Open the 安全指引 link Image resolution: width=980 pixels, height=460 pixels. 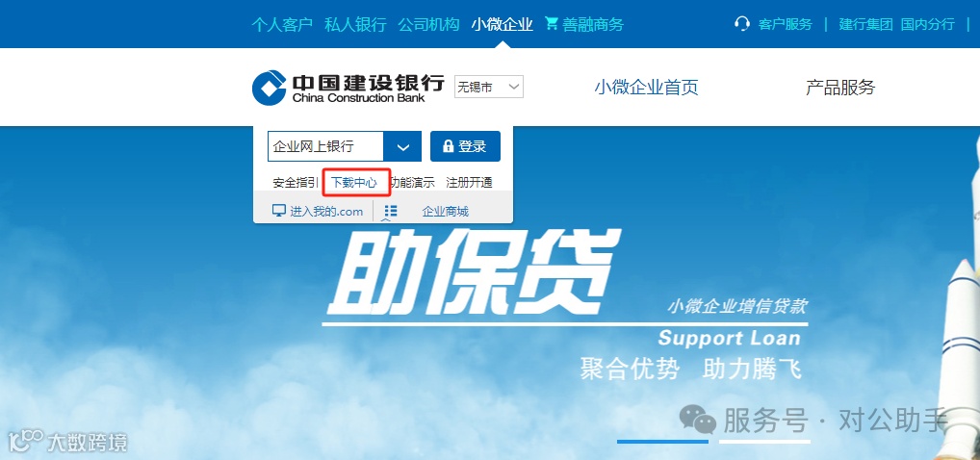tap(297, 183)
